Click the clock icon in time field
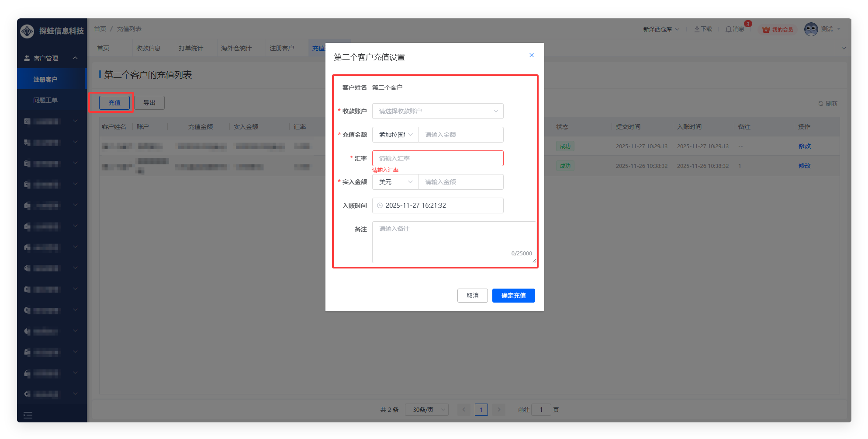Screen dimensions: 868x439 pos(380,206)
